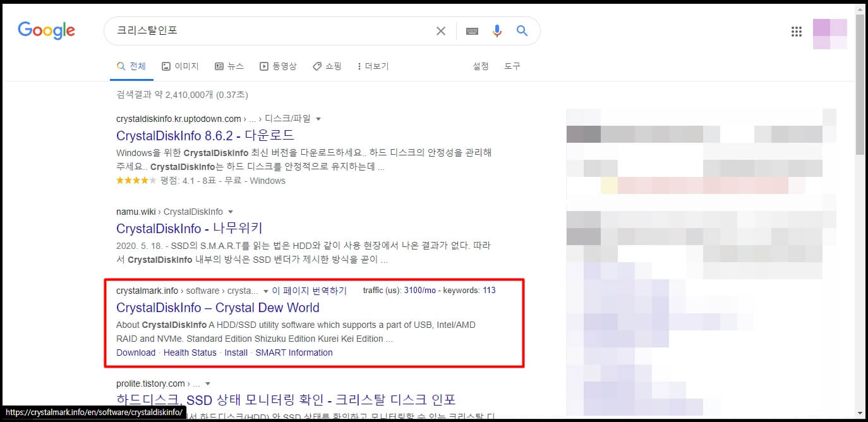868x422 pixels.
Task: Click the Download sitelink
Action: click(136, 353)
